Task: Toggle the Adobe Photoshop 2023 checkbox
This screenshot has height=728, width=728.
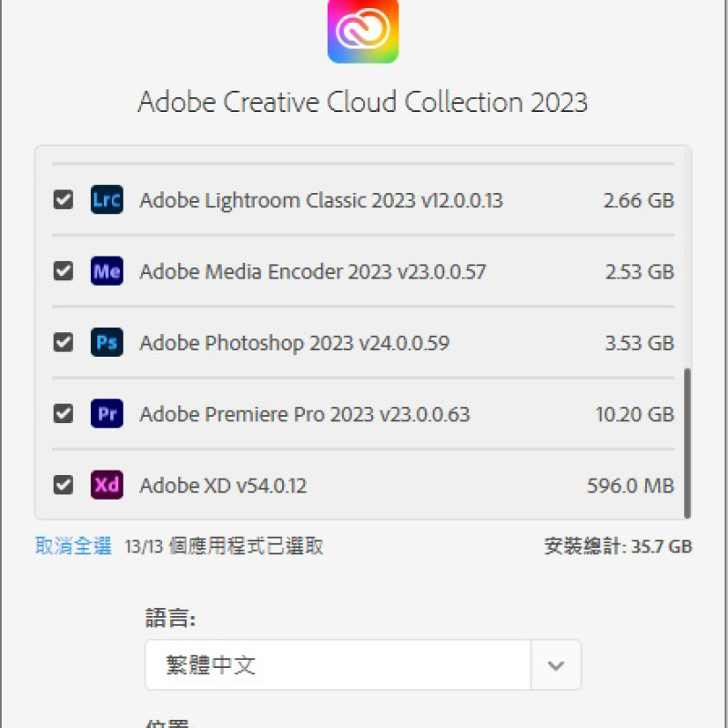Action: coord(63,342)
